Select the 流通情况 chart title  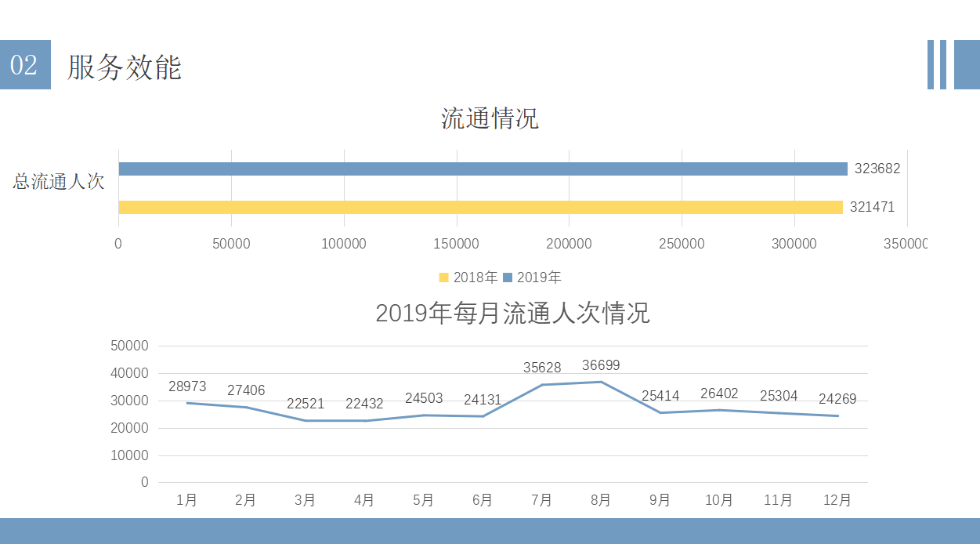[490, 119]
